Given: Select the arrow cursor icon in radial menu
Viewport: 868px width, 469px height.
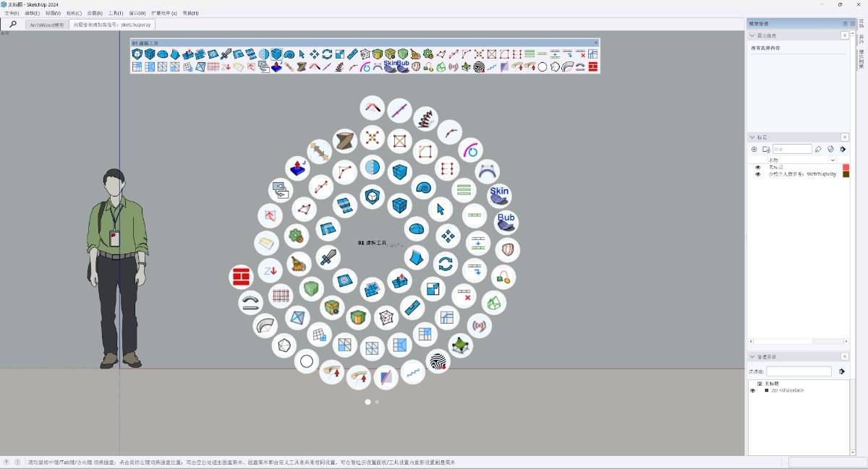Looking at the screenshot, I should tap(439, 210).
